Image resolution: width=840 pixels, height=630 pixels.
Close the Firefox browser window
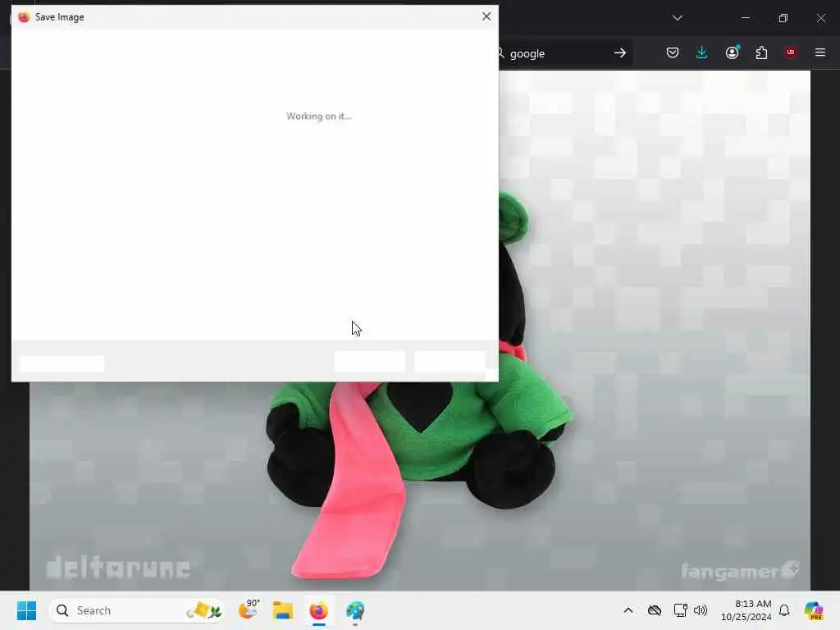click(820, 18)
